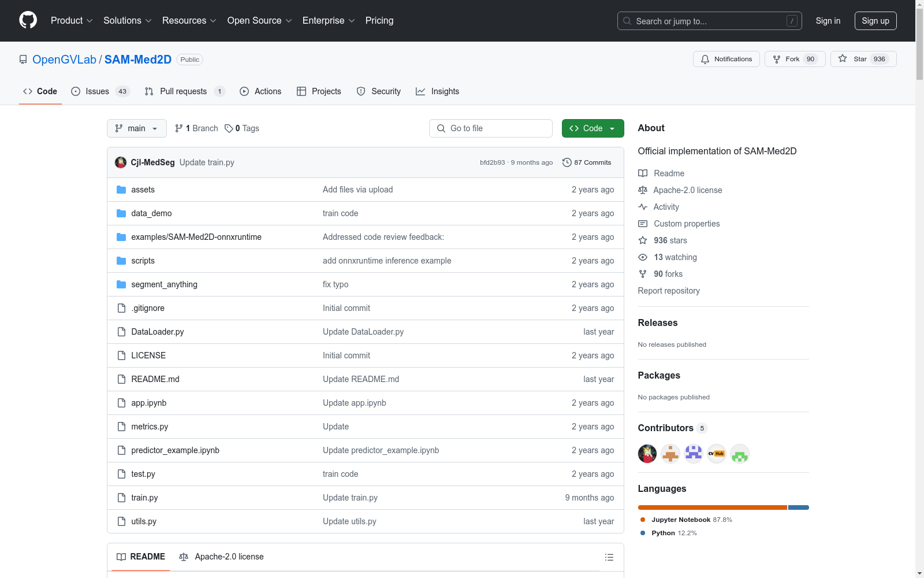Click the Notifications bell button
This screenshot has width=924, height=578.
pos(726,59)
